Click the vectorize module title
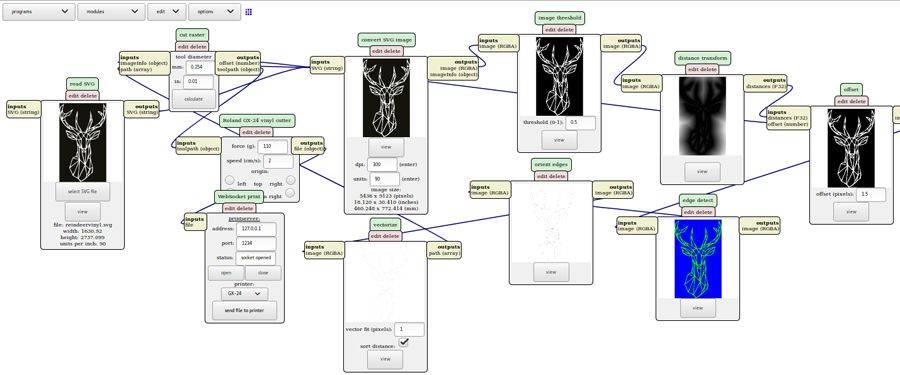The height and width of the screenshot is (375, 900). coord(384,224)
